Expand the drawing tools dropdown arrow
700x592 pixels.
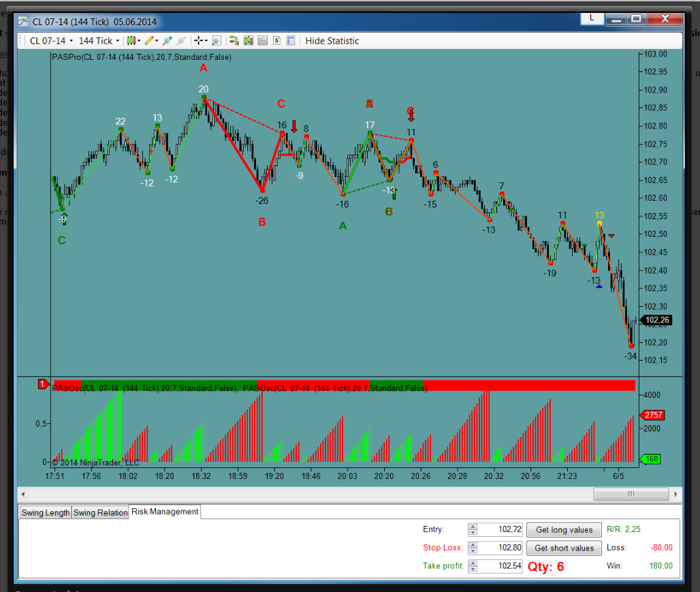point(157,41)
